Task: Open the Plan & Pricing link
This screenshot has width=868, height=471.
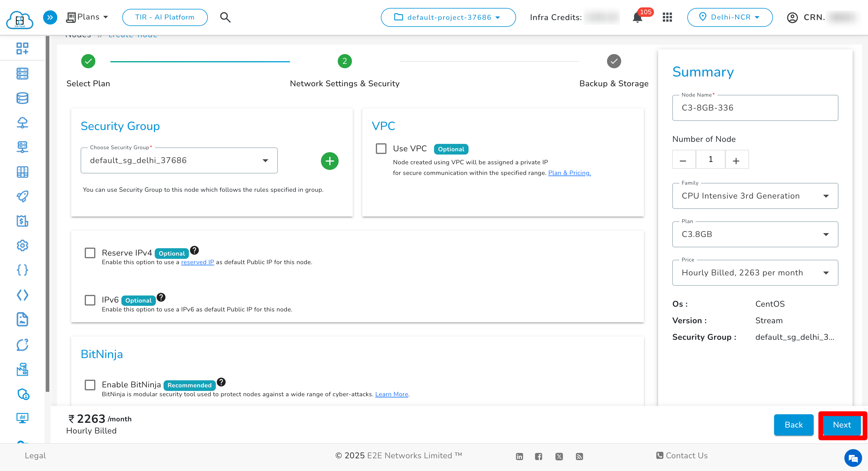Action: coord(569,173)
